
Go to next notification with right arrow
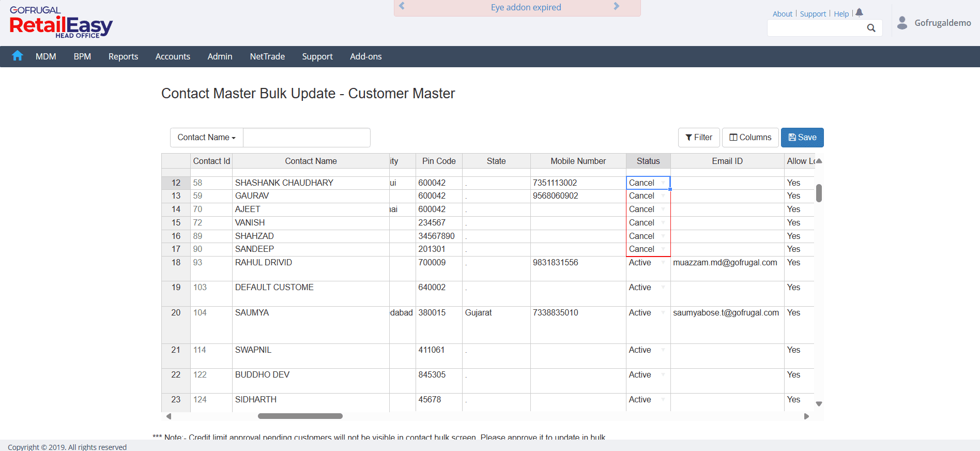tap(616, 6)
